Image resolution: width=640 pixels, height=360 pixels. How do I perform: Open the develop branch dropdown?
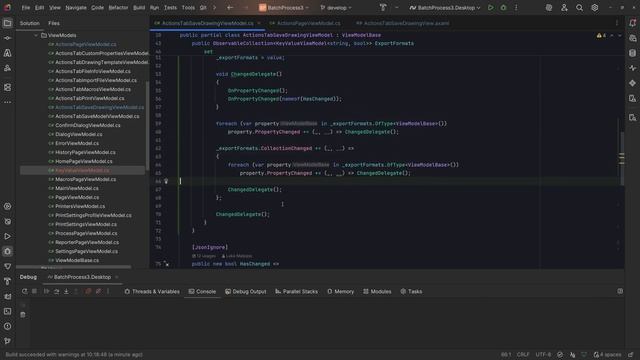tap(336, 8)
